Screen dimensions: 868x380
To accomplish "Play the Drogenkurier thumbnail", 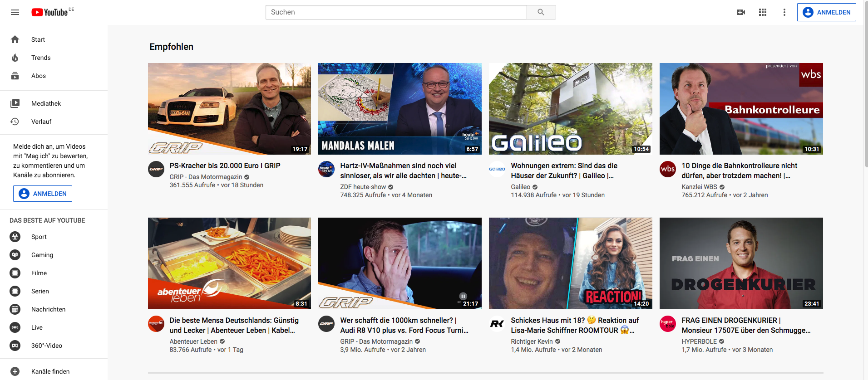I will point(741,263).
